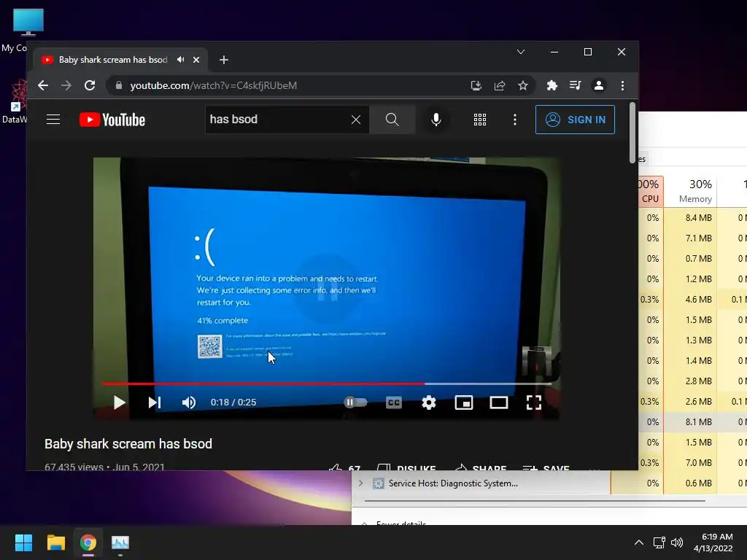
Task: Open the media control icon in Chrome toolbar
Action: [575, 85]
